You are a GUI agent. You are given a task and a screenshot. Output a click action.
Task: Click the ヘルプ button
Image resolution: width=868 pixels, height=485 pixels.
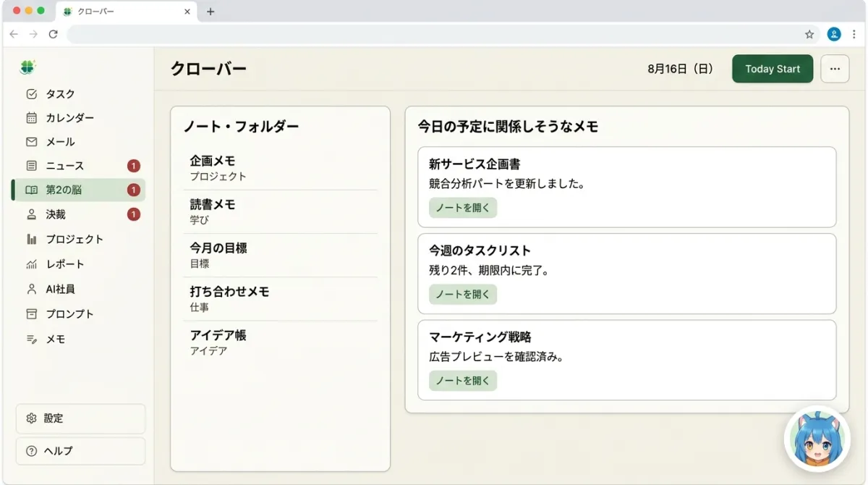tap(80, 451)
